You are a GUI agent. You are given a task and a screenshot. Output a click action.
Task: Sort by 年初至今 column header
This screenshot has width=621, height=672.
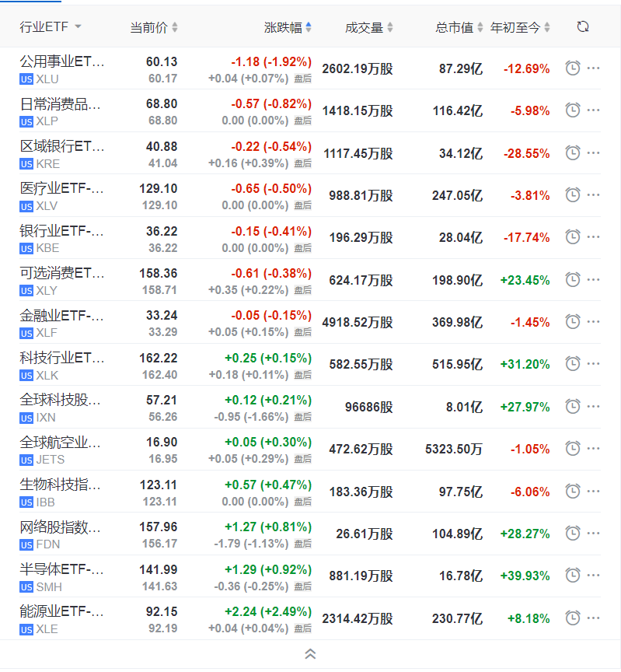(x=520, y=27)
